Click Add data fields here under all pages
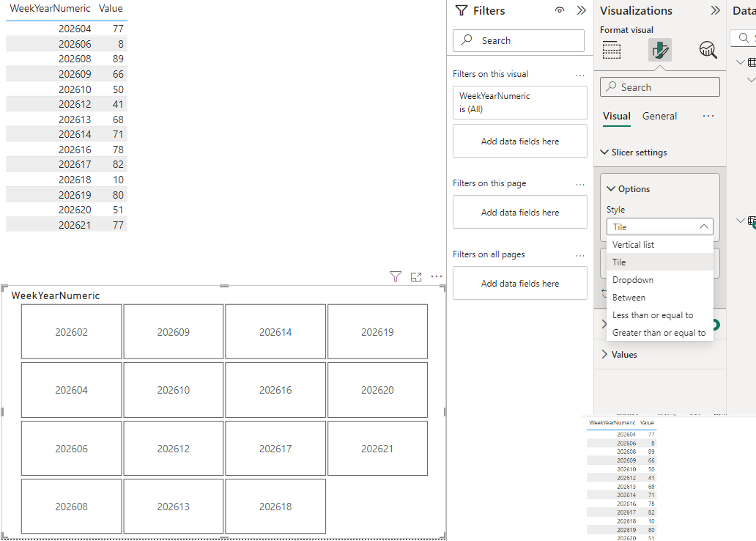 (520, 283)
